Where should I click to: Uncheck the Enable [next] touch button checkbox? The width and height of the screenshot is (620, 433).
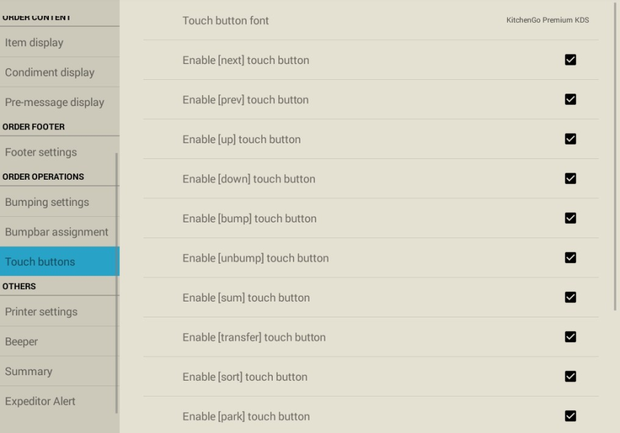pyautogui.click(x=570, y=60)
